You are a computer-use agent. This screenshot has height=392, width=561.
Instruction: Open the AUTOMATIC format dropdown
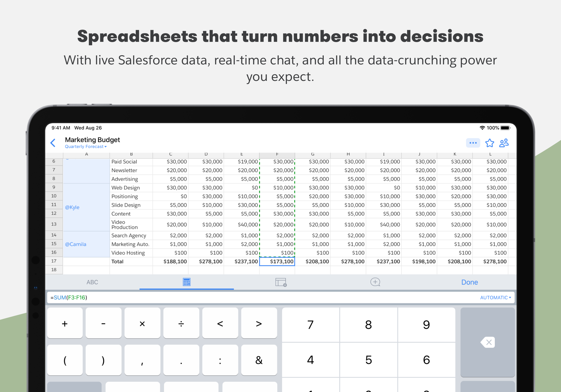pyautogui.click(x=495, y=298)
